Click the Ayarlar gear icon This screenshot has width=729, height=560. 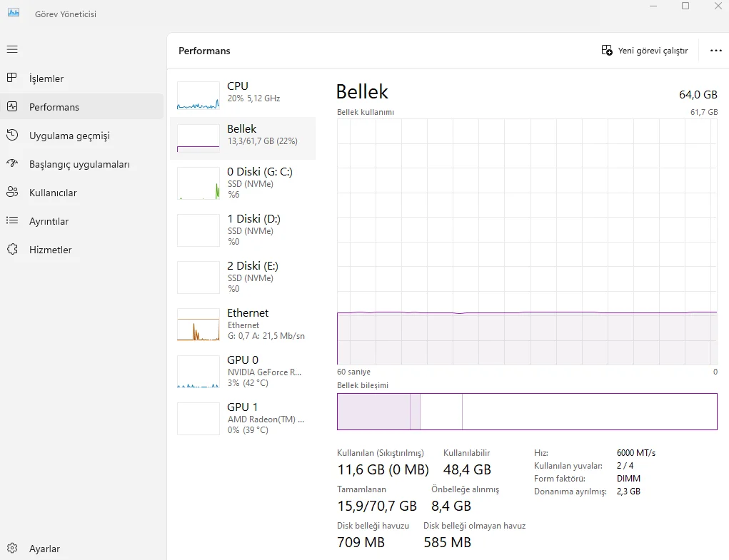pyautogui.click(x=12, y=549)
